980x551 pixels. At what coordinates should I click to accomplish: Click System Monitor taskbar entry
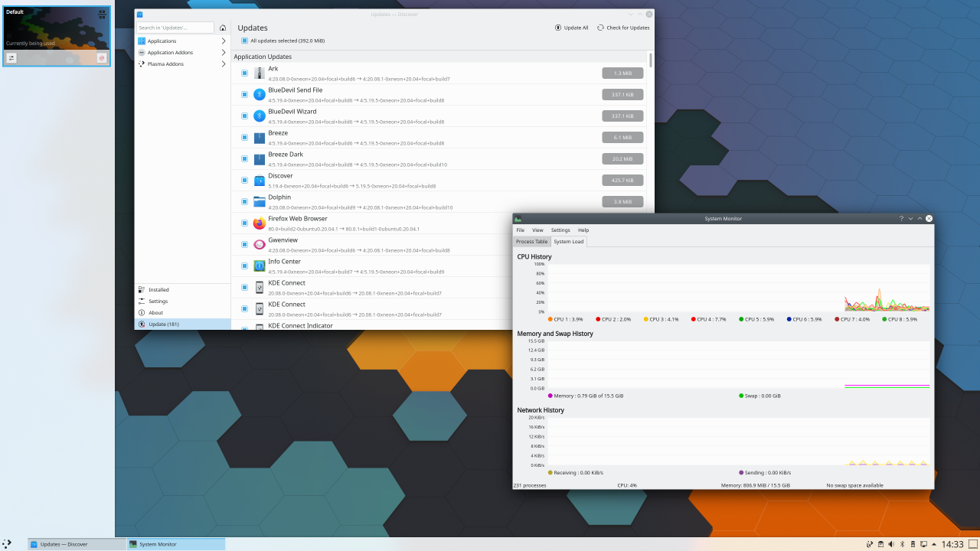coord(177,544)
